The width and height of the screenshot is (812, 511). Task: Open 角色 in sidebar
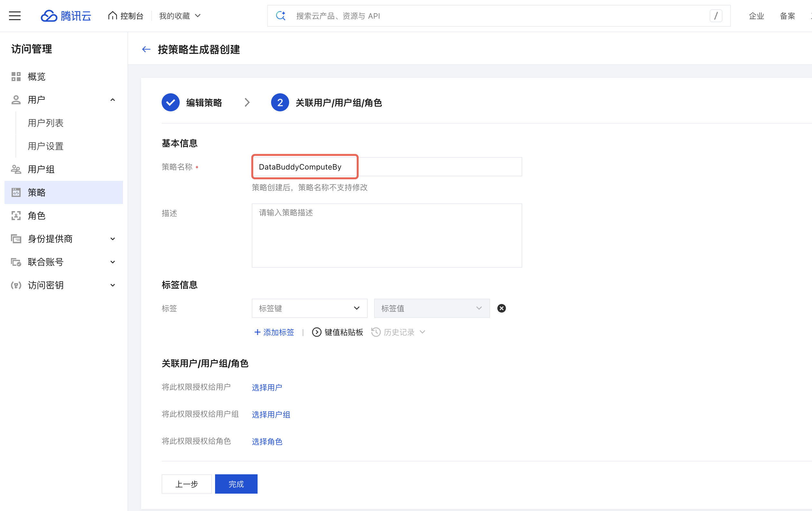(63, 216)
